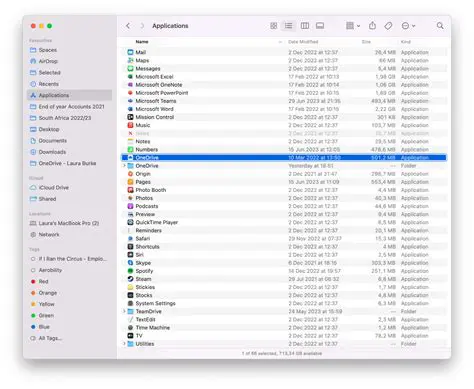Select the Messages app icon
The height and width of the screenshot is (389, 474).
coord(130,68)
